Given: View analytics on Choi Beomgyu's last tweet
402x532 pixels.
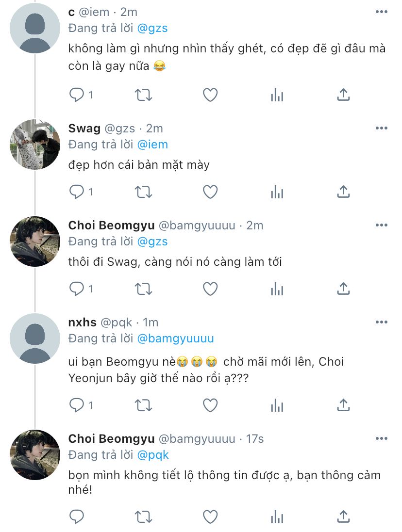Looking at the screenshot, I should click(277, 516).
